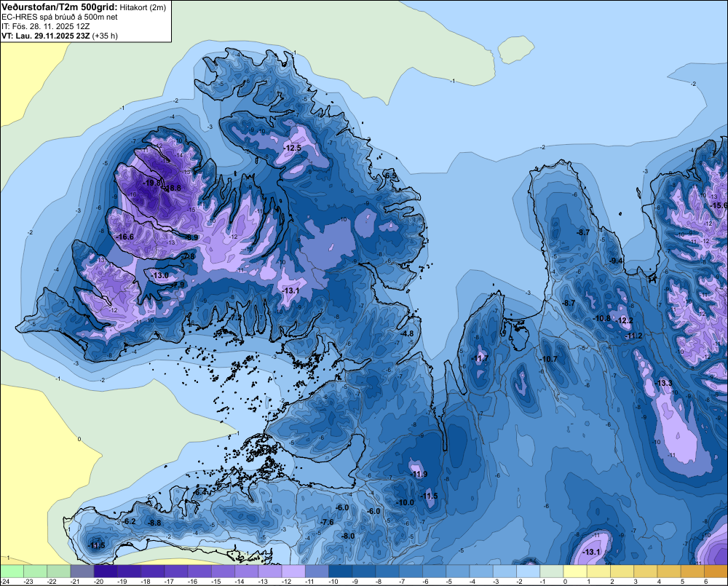
Task: Select the '-10.8' temperature value
Action: coord(602,319)
